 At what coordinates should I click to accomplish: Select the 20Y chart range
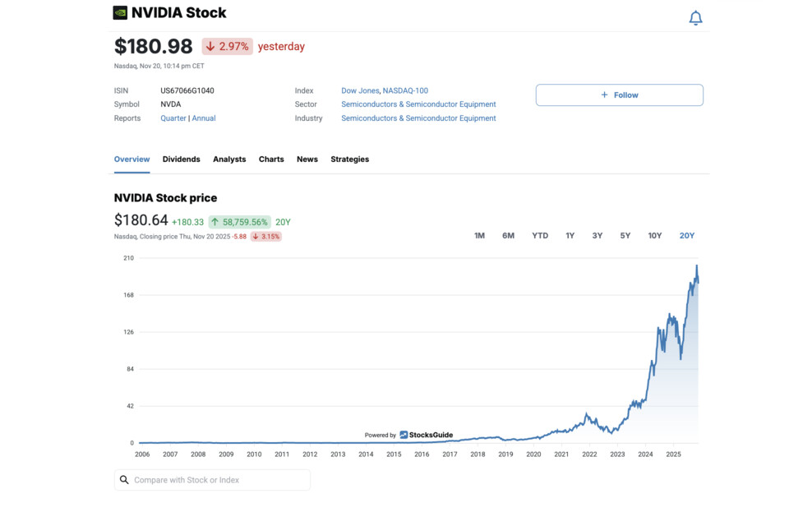[686, 235]
